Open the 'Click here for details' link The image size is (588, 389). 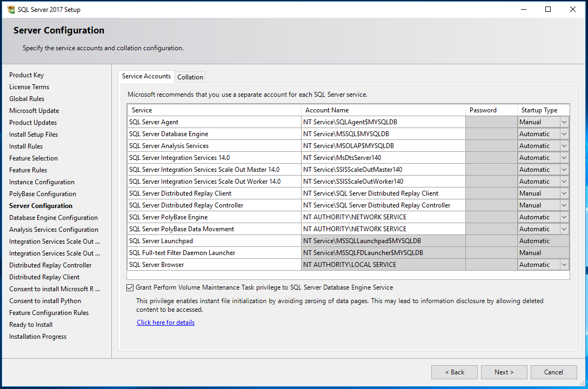click(x=165, y=323)
